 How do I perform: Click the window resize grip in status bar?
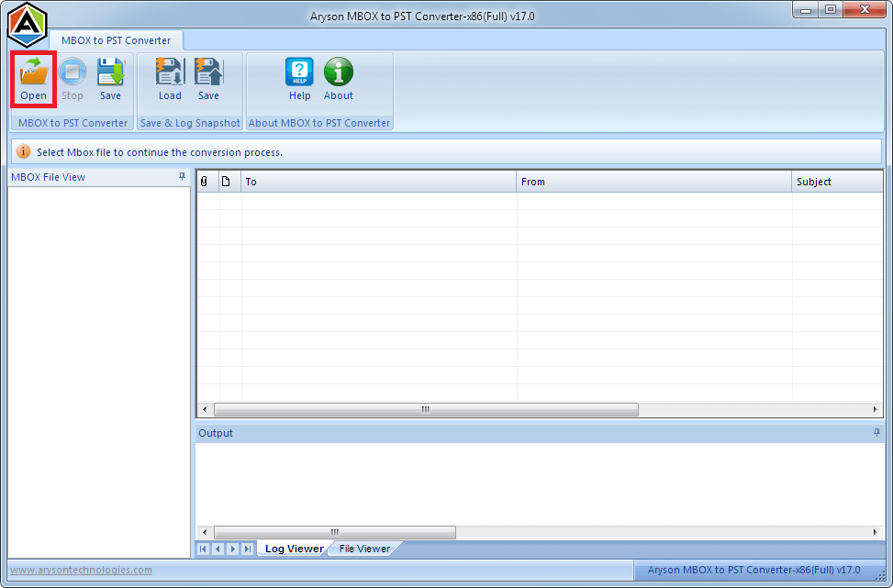[x=880, y=573]
